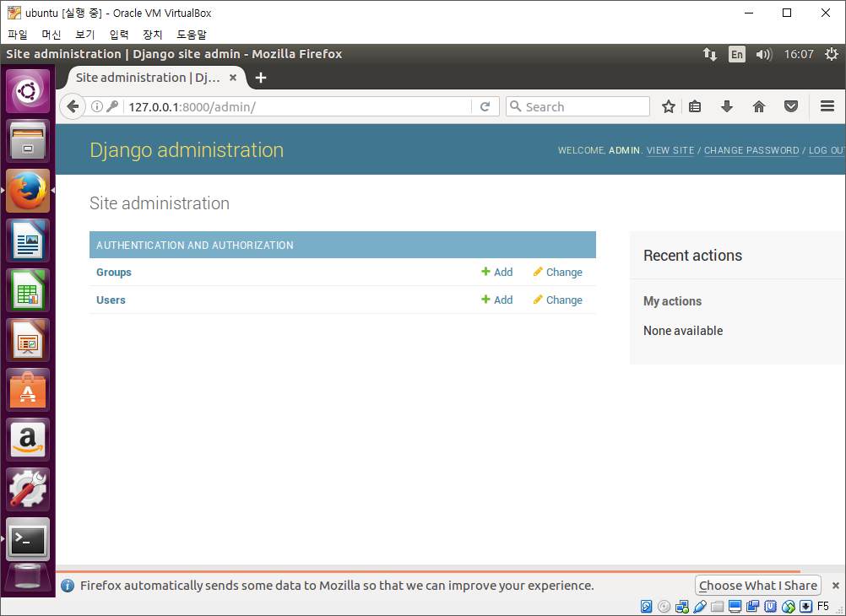The height and width of the screenshot is (616, 846).
Task: Click the Firefox Search box
Action: (x=578, y=107)
